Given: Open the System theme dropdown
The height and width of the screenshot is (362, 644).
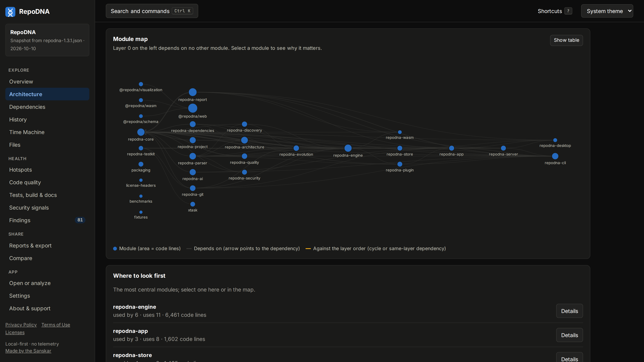Looking at the screenshot, I should coord(607,11).
